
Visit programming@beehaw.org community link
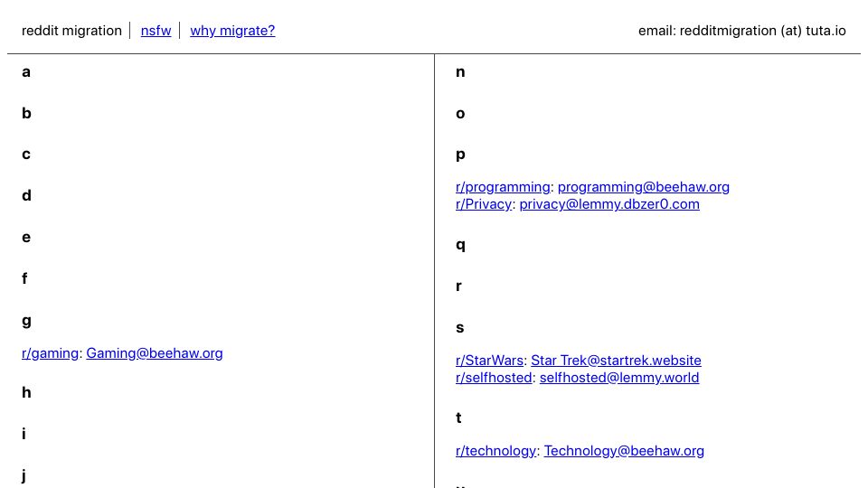tap(643, 187)
